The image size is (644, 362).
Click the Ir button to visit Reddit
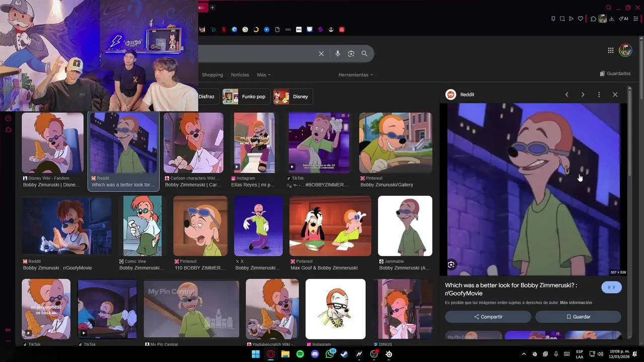[x=611, y=288]
